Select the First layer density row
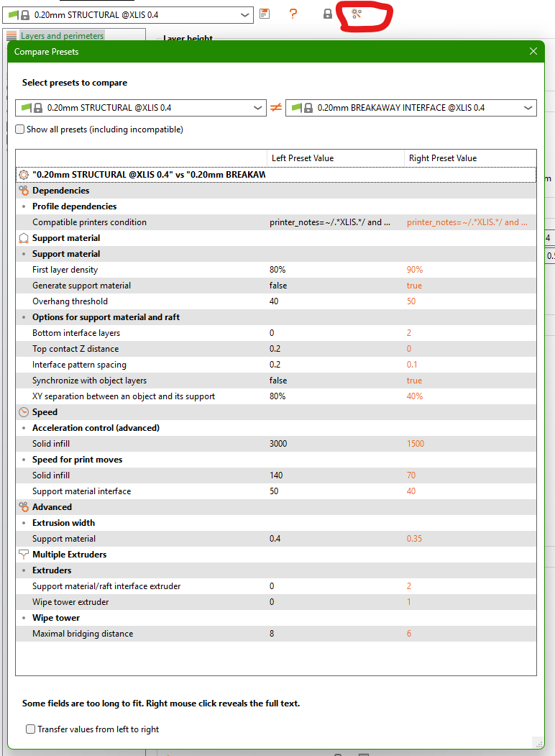Image resolution: width=555 pixels, height=756 pixels. (x=276, y=270)
